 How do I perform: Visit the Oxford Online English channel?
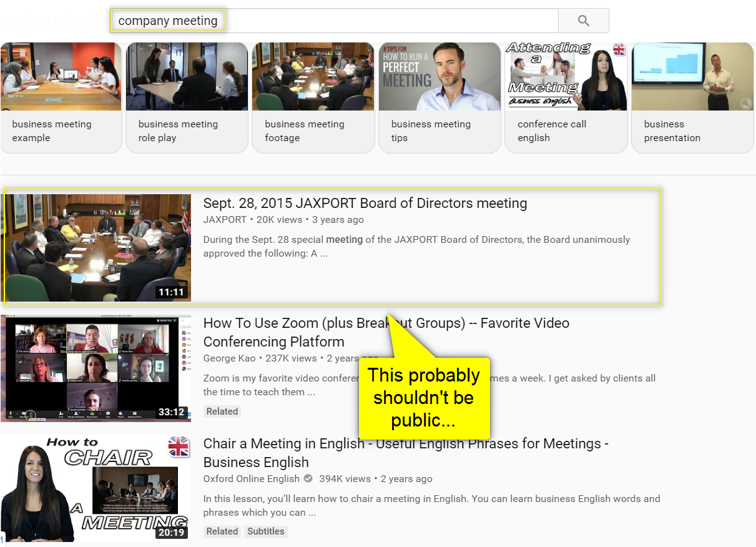point(251,479)
